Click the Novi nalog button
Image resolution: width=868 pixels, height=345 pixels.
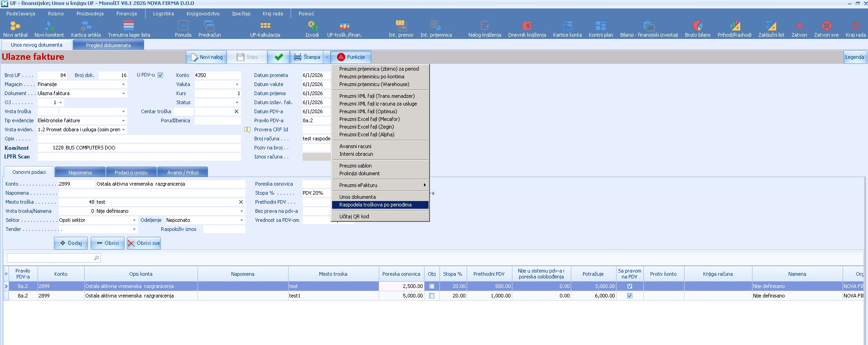(207, 57)
